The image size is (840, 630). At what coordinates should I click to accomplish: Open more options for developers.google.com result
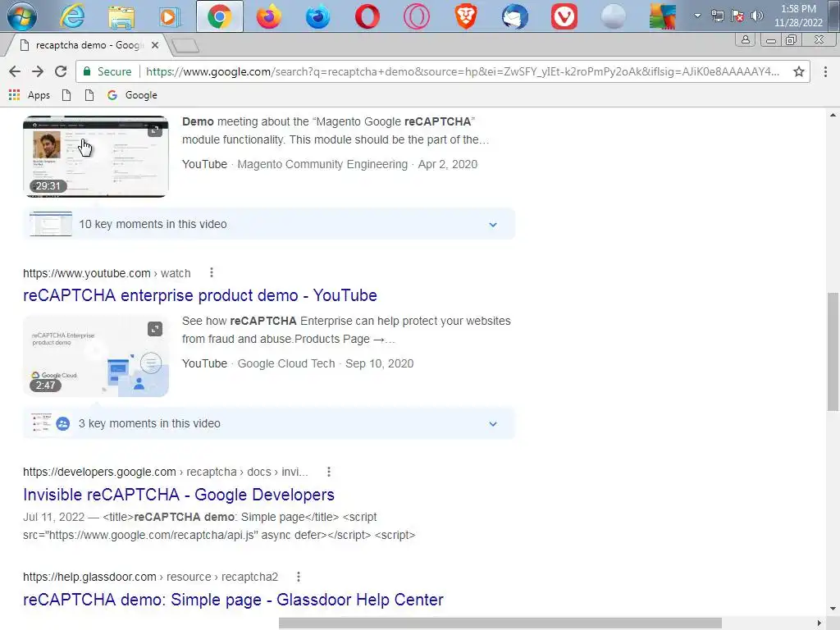click(x=329, y=472)
